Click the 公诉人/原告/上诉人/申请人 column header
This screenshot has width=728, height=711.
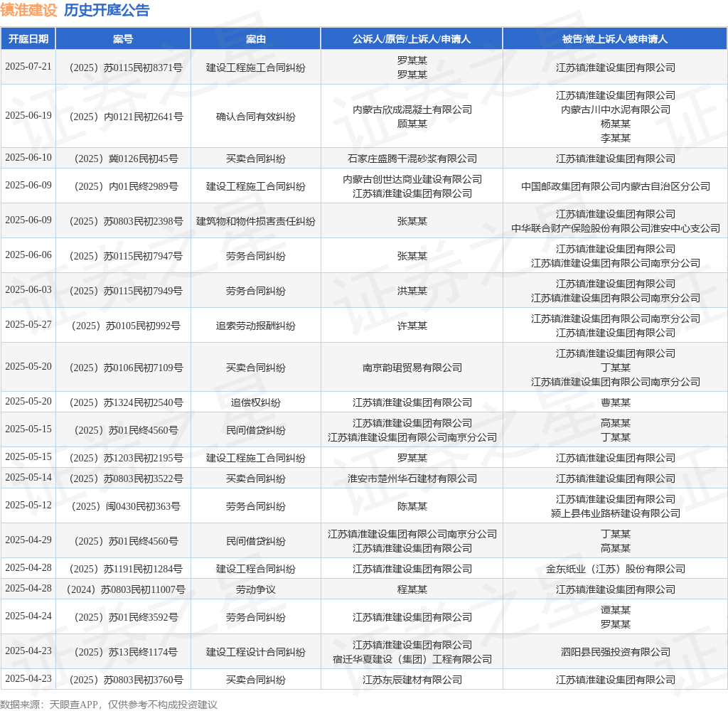(412, 39)
